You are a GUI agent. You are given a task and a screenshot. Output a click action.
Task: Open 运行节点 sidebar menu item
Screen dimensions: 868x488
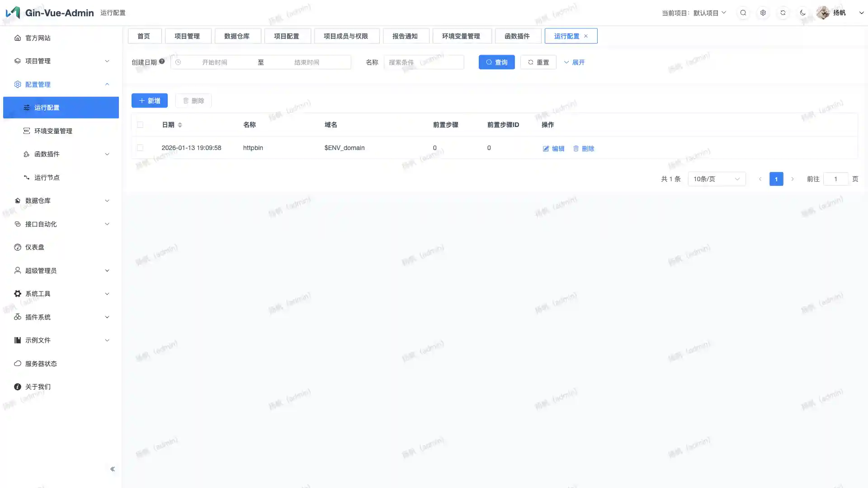point(47,178)
